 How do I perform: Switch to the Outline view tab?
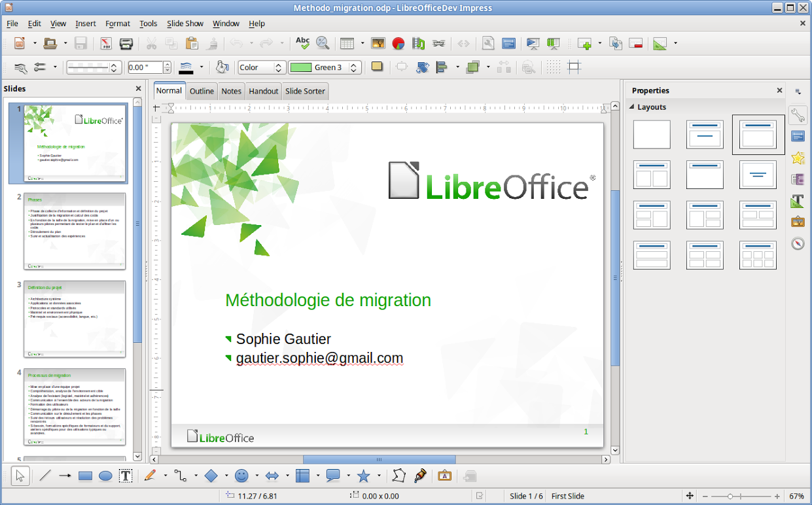(202, 92)
